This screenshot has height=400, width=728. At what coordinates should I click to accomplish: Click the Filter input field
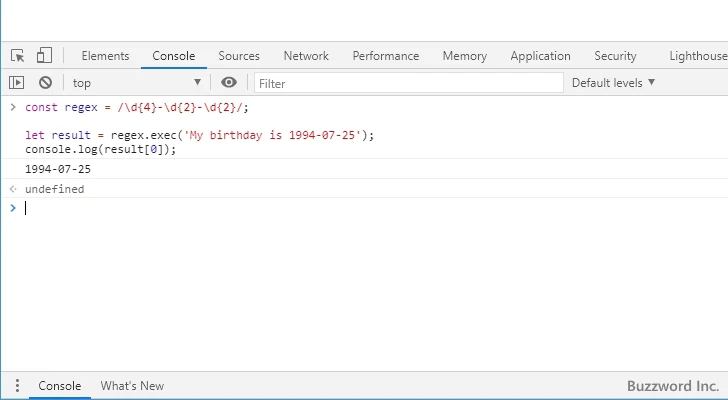click(x=407, y=83)
